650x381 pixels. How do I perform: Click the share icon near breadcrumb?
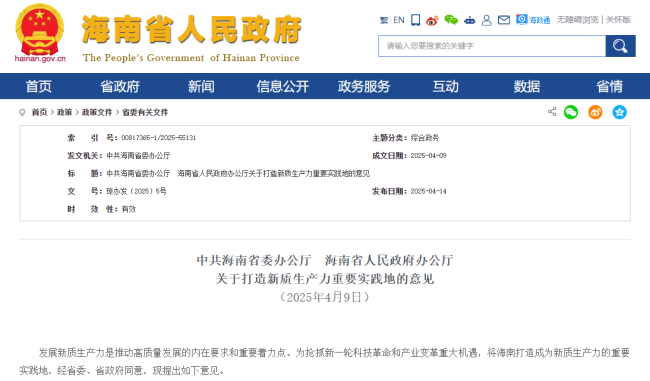(552, 111)
